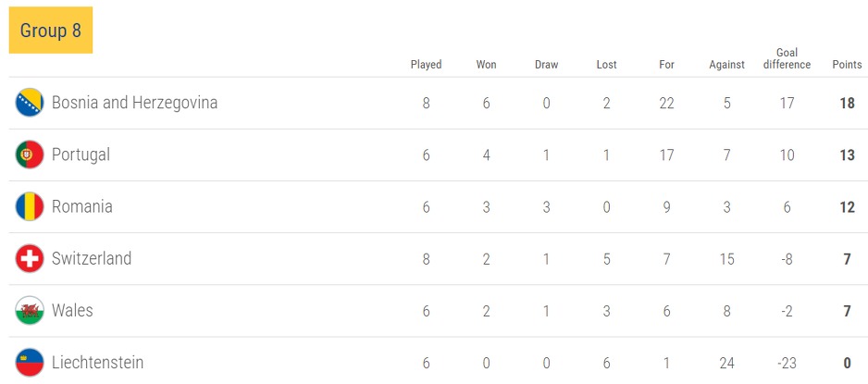Open the Liechtenstein team name
This screenshot has height=384, width=868.
[x=97, y=362]
